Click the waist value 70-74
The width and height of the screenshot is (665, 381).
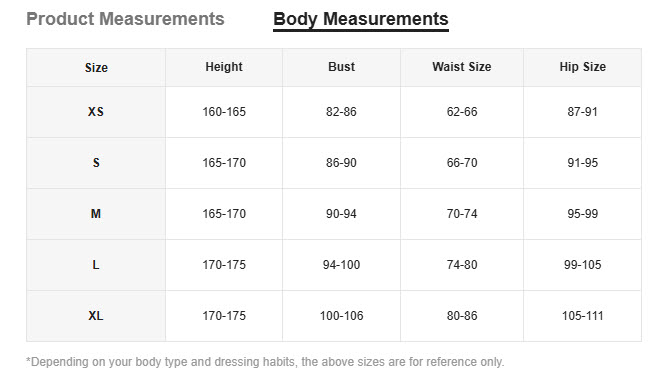click(462, 213)
